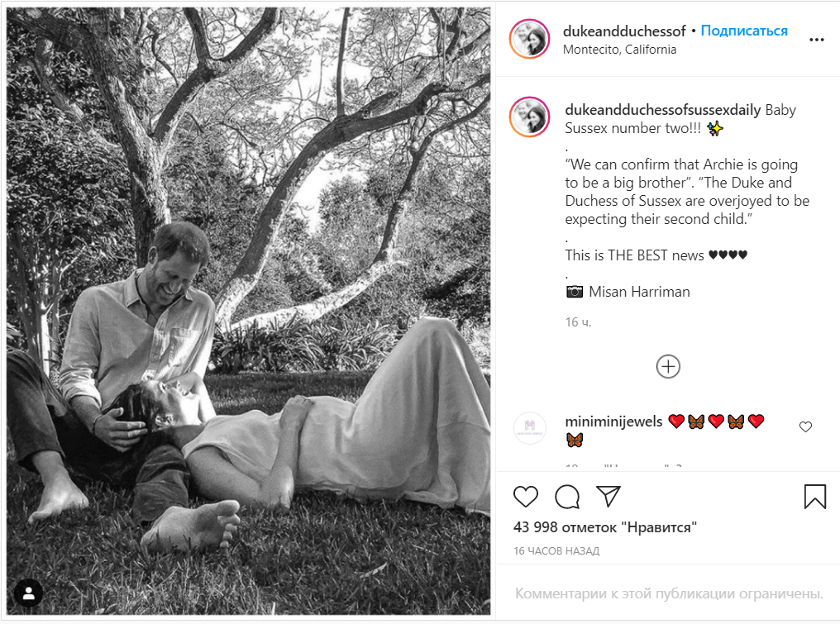View the 43 998 likes list

coord(605,527)
